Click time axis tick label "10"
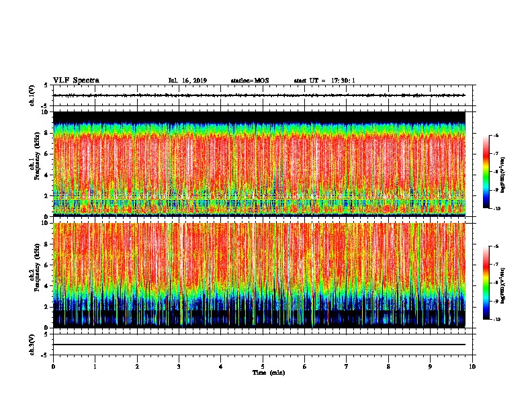Screen dimensions: 532x411 click(472, 367)
